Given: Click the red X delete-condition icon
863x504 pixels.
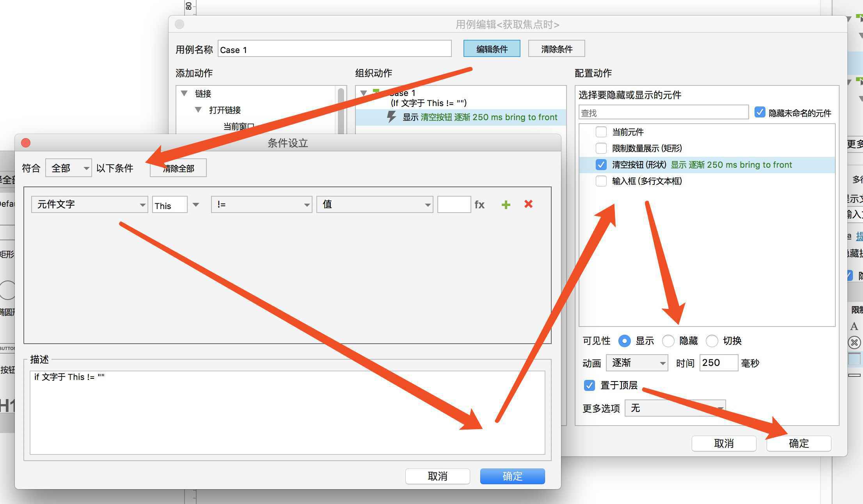Looking at the screenshot, I should (528, 204).
